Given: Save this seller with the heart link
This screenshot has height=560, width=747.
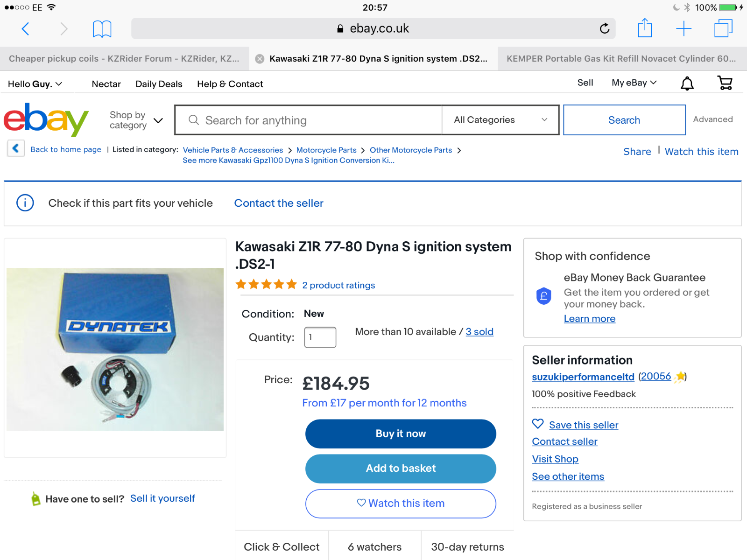Looking at the screenshot, I should [575, 425].
